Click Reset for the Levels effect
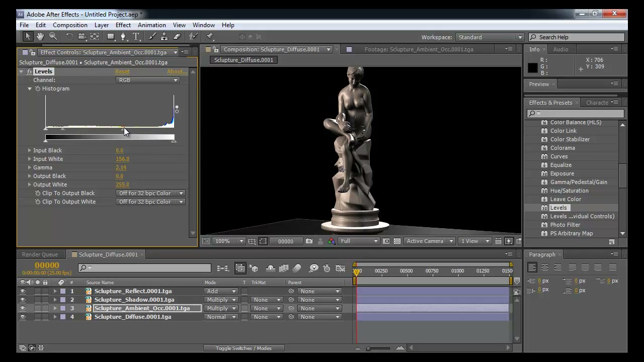Screen dimensions: 644x362 point(122,71)
